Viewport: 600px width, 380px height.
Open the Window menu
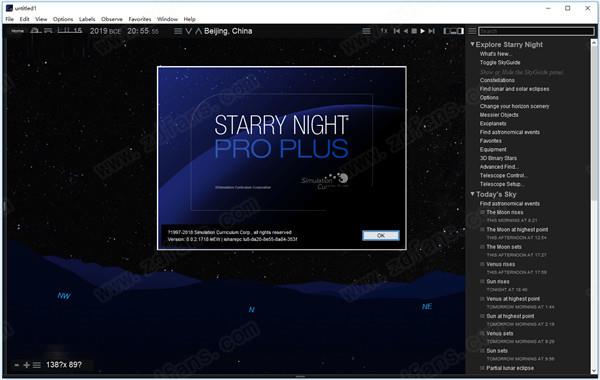pyautogui.click(x=167, y=19)
